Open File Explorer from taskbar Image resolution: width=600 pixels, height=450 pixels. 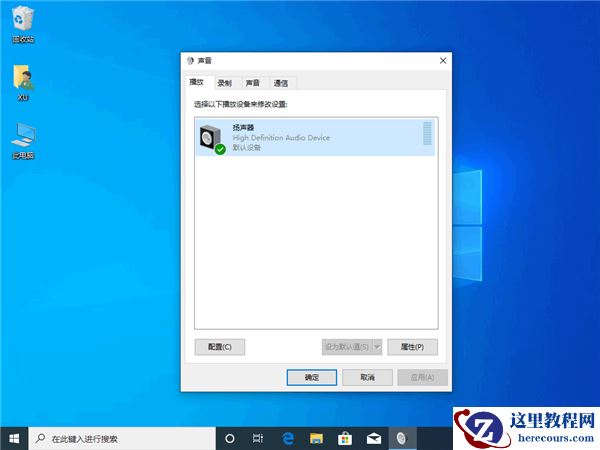[x=316, y=439]
